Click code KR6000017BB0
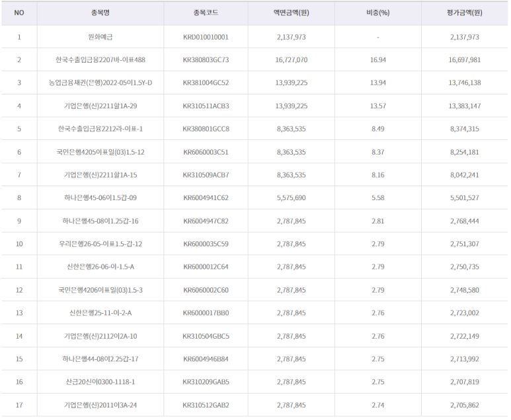The width and height of the screenshot is (511, 420). (x=206, y=313)
